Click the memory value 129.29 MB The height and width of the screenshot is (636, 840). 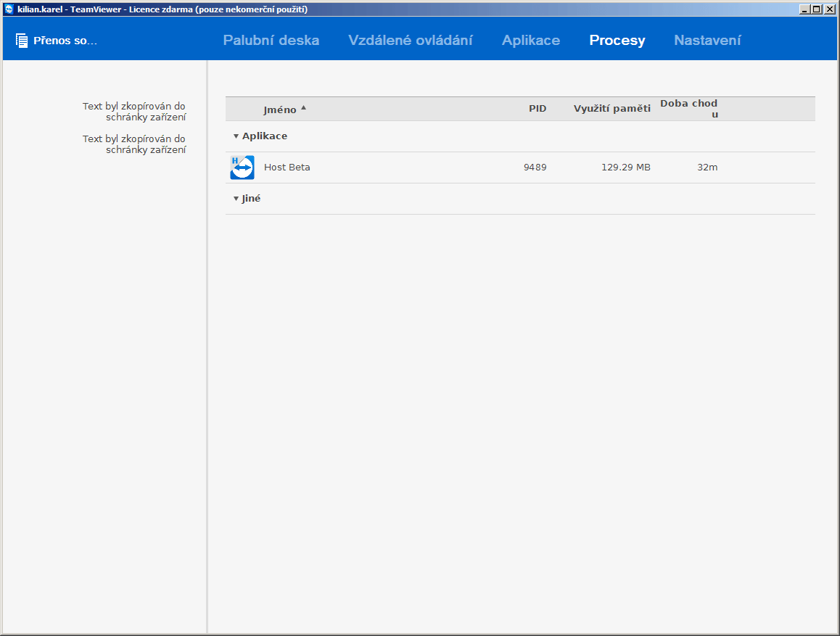(626, 167)
